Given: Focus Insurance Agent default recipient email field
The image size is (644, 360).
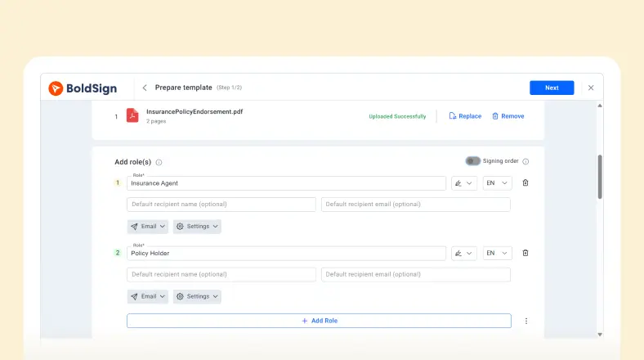Looking at the screenshot, I should coord(416,205).
